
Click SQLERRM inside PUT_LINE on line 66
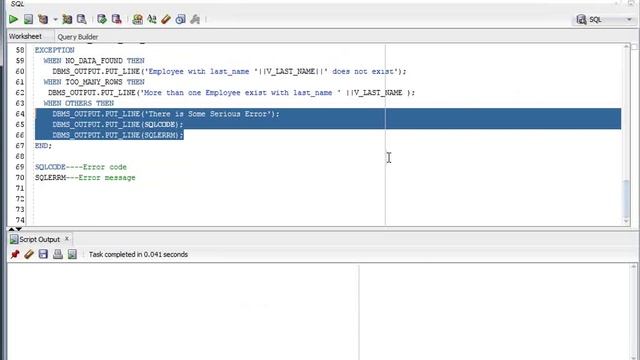pos(160,135)
